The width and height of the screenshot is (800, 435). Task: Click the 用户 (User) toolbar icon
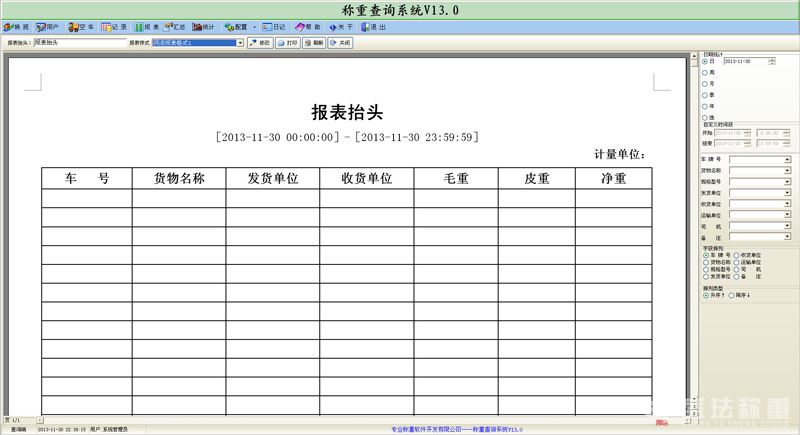click(47, 27)
